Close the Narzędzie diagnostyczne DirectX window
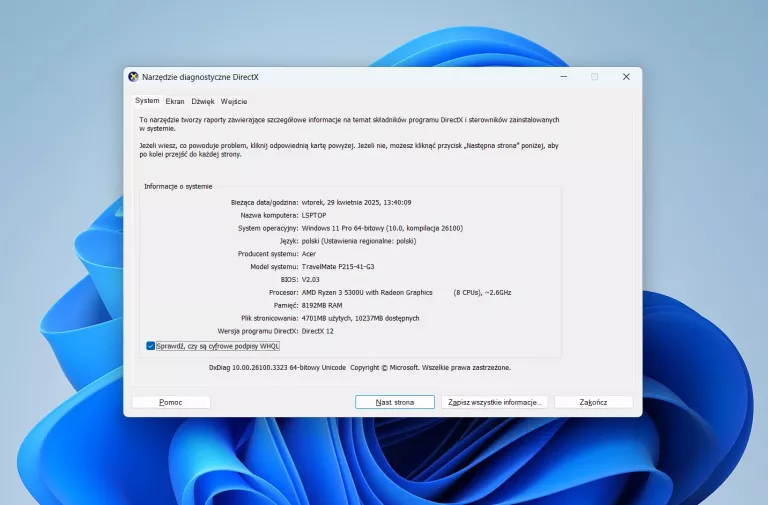 point(626,77)
